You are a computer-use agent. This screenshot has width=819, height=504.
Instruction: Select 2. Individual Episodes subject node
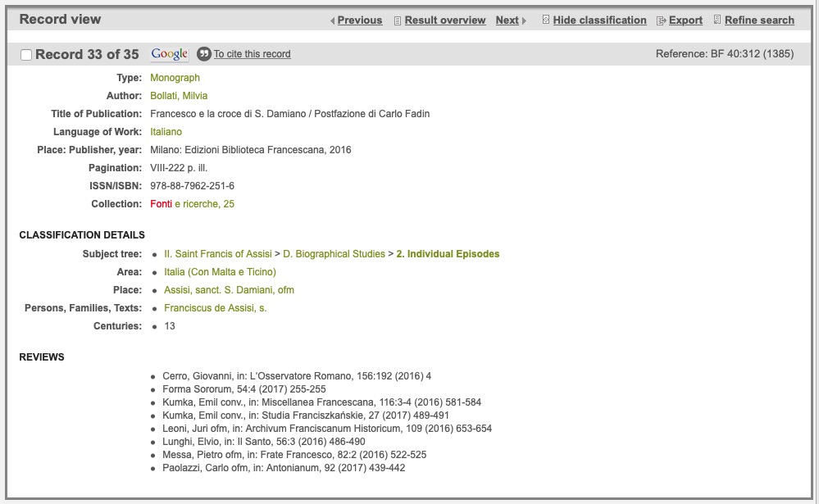click(448, 254)
